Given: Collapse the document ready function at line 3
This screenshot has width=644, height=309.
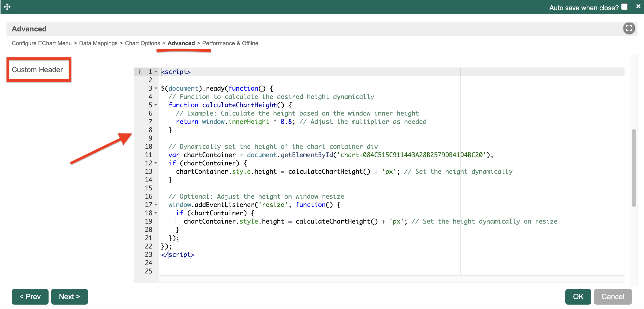Looking at the screenshot, I should coord(156,88).
